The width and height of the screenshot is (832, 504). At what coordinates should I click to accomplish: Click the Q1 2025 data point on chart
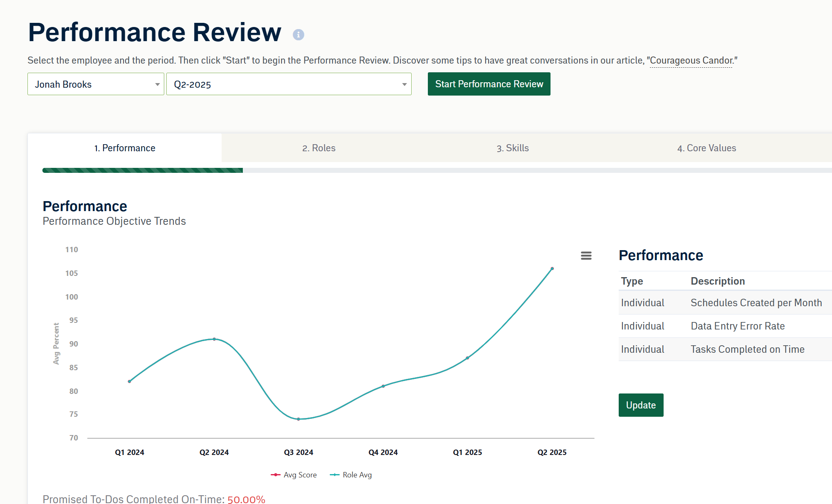[x=467, y=358]
